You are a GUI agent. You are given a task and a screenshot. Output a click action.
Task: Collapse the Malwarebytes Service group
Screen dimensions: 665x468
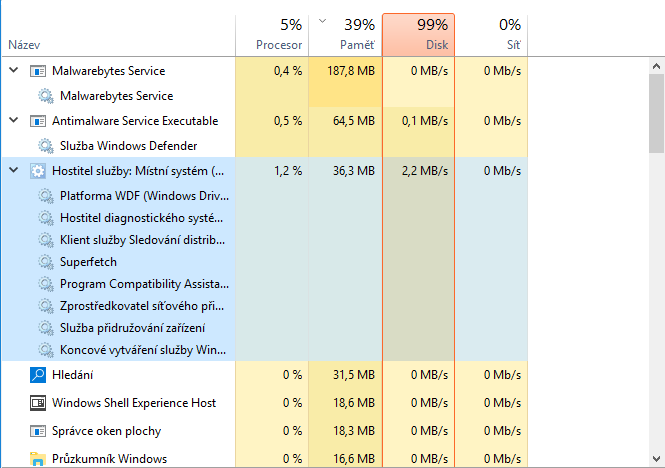[14, 71]
